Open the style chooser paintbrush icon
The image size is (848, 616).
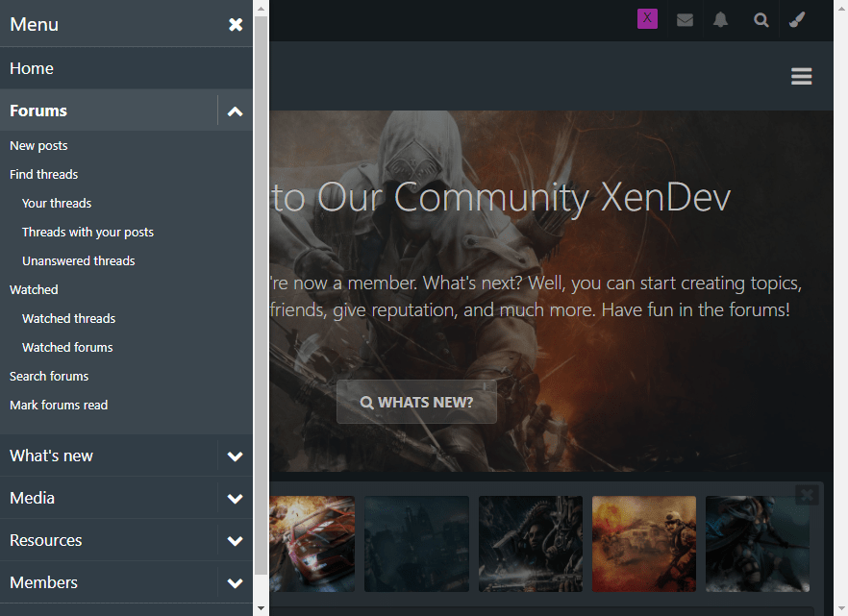[797, 19]
